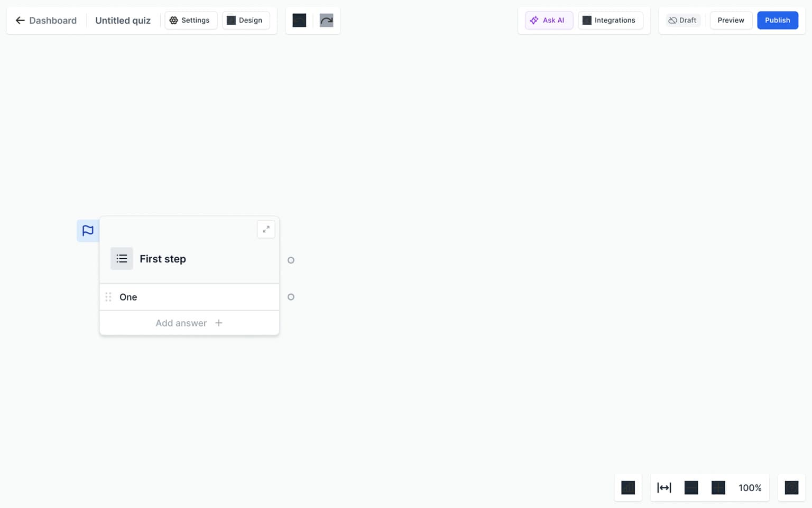Open the Ask AI assistant
812x508 pixels.
pyautogui.click(x=549, y=20)
